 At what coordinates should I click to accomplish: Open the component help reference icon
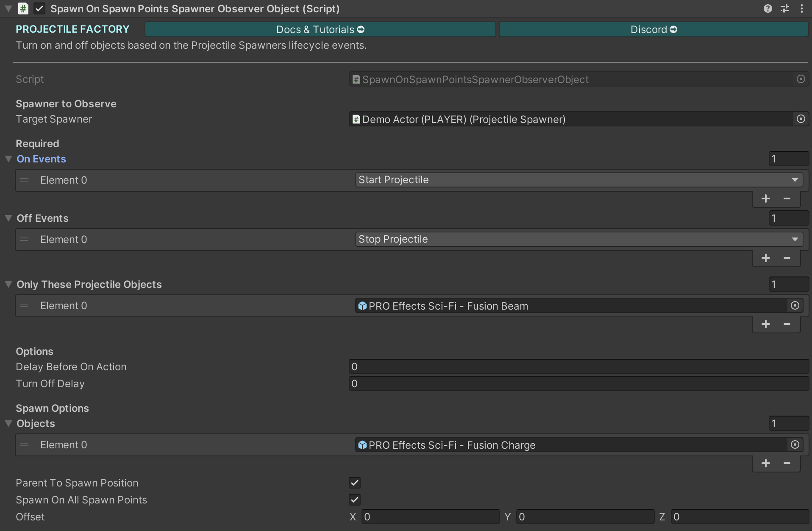[x=768, y=8]
